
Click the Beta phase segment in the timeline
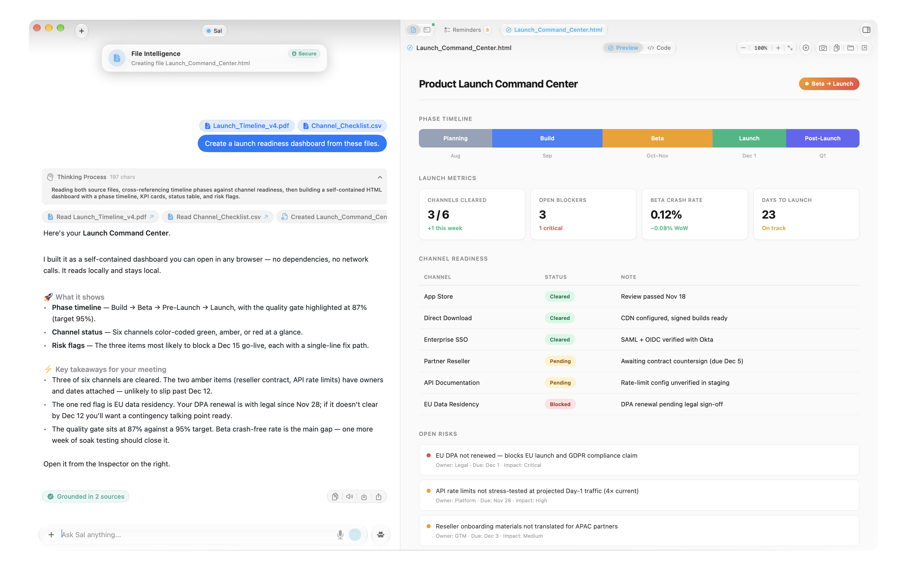(x=657, y=138)
